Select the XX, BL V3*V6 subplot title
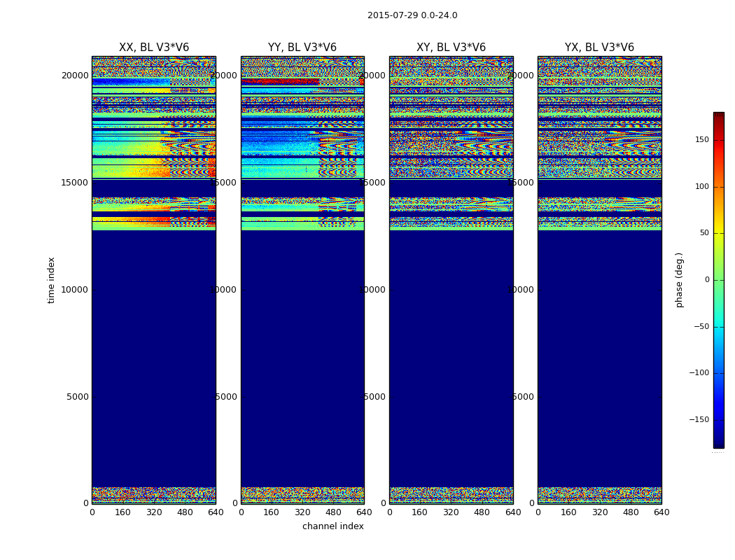This screenshot has width=735, height=560. click(153, 48)
